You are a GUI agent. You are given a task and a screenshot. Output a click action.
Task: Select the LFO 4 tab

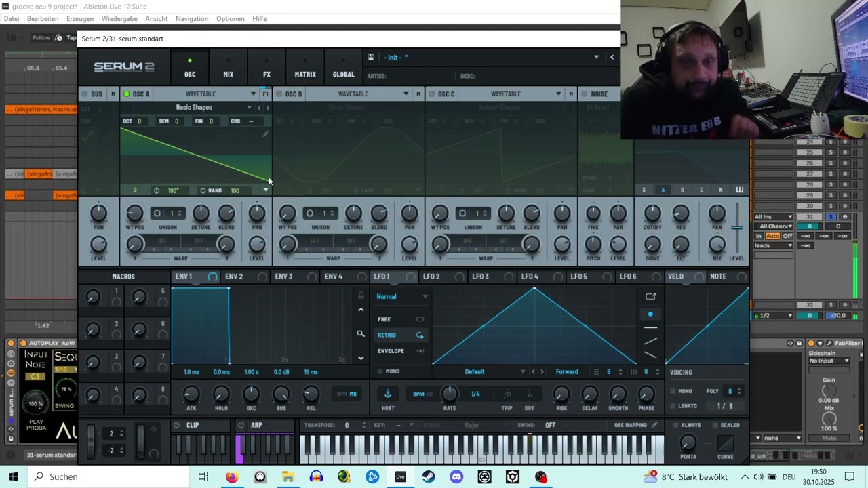click(x=530, y=277)
